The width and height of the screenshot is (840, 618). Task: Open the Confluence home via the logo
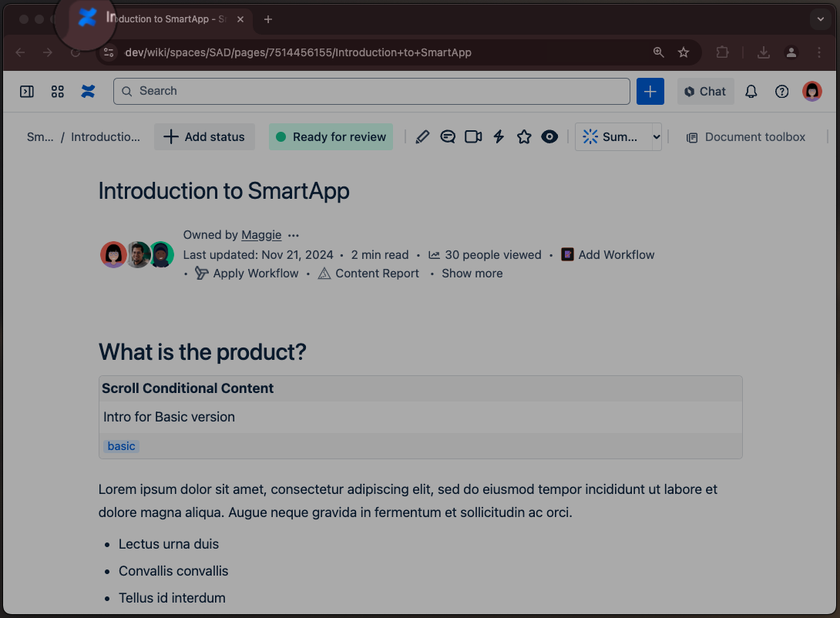[x=87, y=91]
